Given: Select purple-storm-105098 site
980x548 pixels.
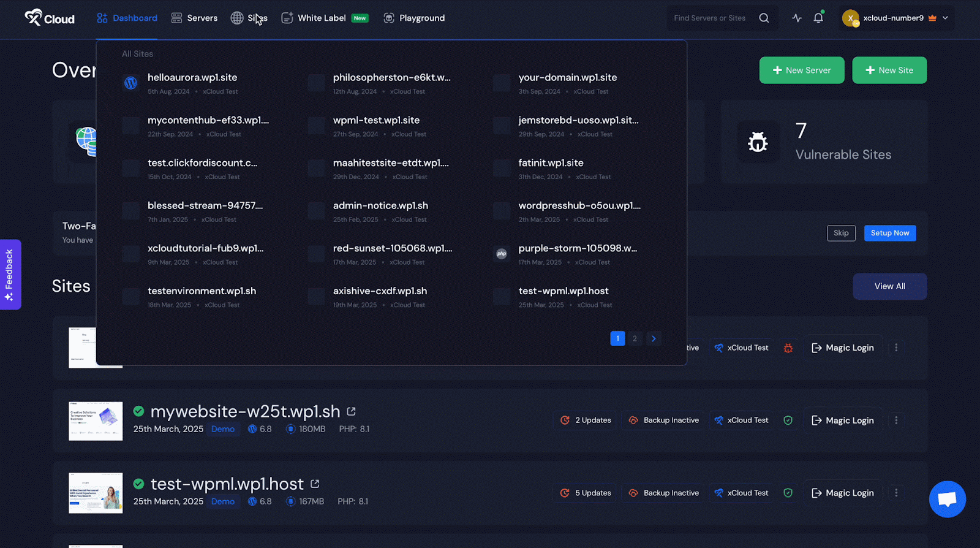Looking at the screenshot, I should pos(578,248).
